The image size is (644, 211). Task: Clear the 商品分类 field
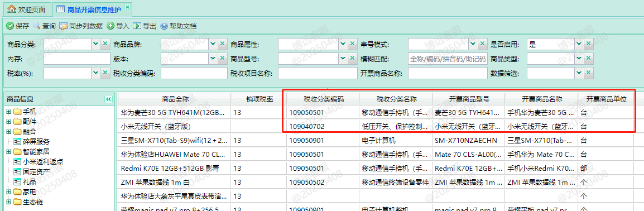pyautogui.click(x=105, y=44)
